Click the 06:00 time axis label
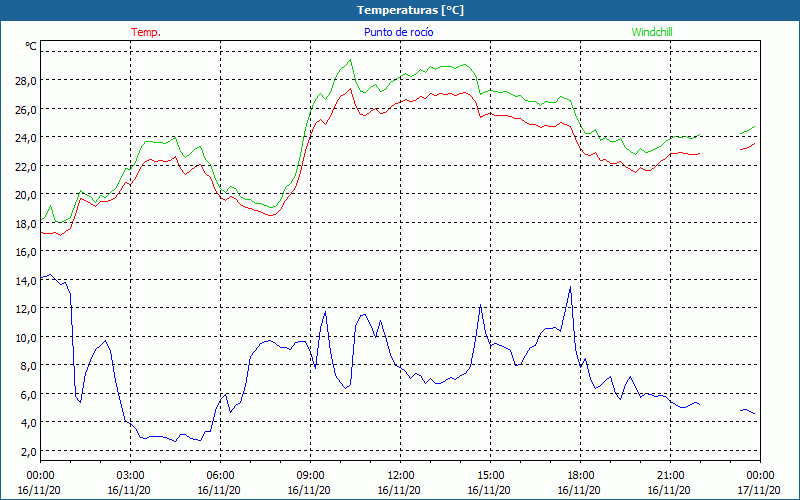This screenshot has width=800, height=500. coord(220,475)
